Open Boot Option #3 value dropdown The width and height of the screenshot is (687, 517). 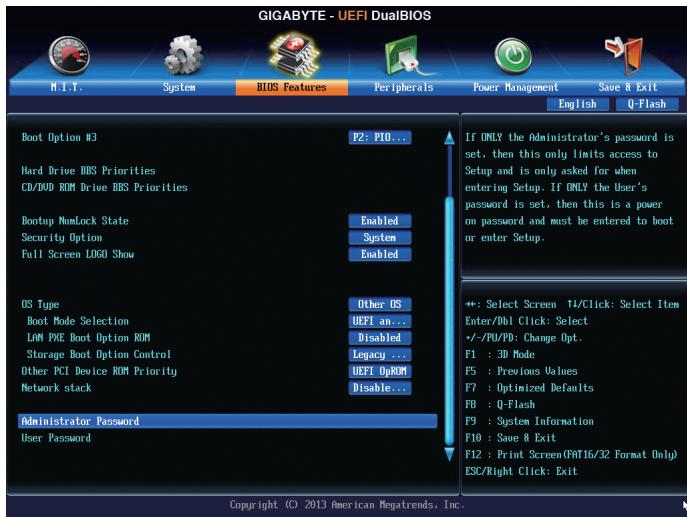tap(380, 138)
